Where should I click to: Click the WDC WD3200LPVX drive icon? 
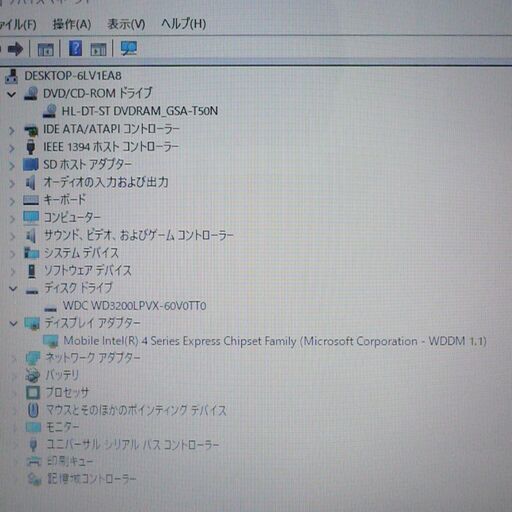click(51, 309)
